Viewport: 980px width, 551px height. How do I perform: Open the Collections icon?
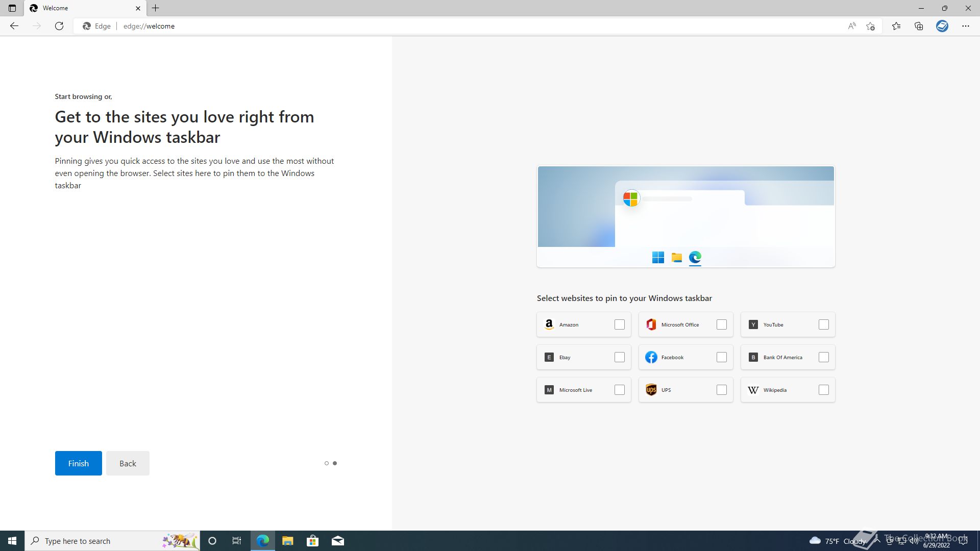919,26
